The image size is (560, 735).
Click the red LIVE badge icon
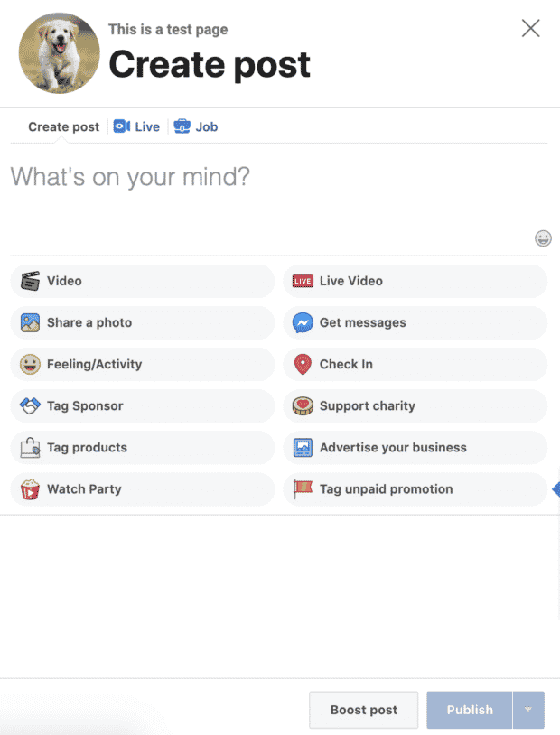303,281
